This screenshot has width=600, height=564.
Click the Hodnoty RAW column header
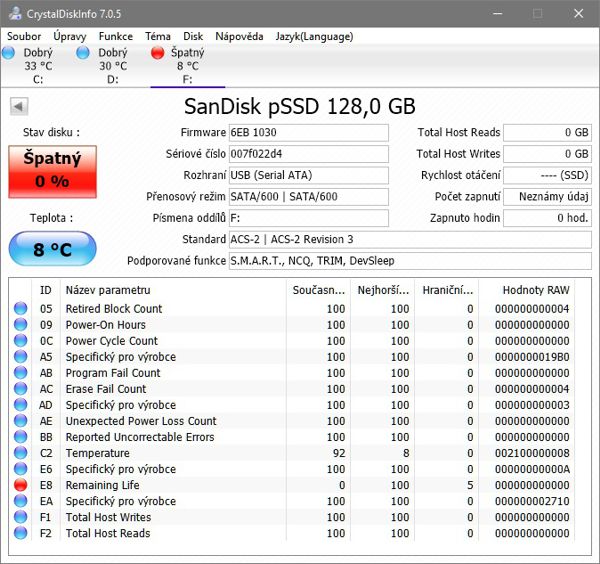click(x=526, y=290)
